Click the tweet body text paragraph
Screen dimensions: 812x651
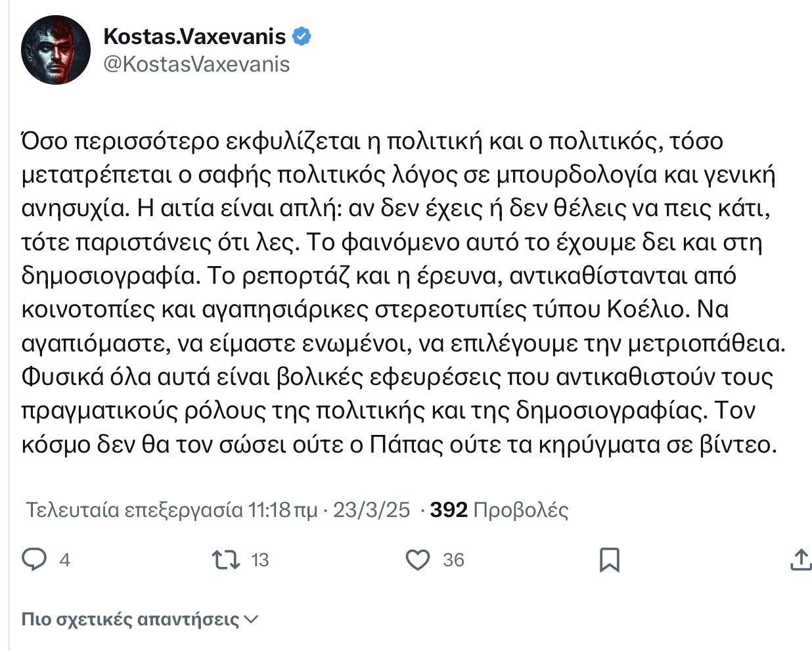pyautogui.click(x=403, y=292)
